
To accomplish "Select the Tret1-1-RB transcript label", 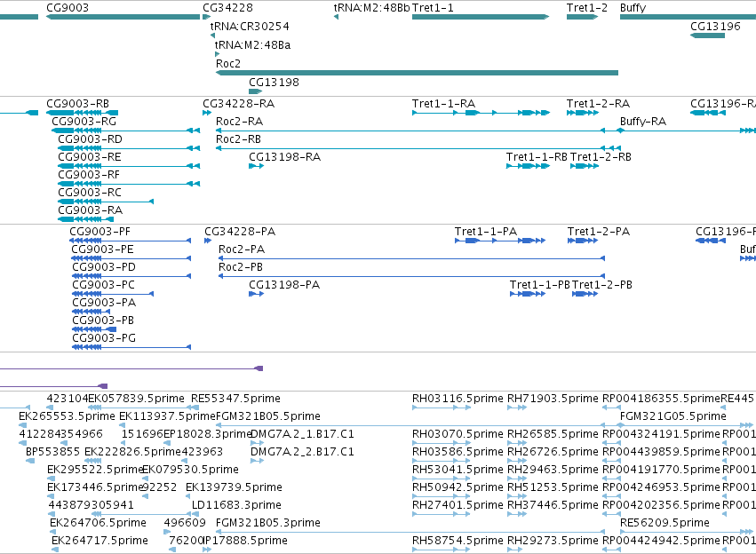I will (x=537, y=157).
